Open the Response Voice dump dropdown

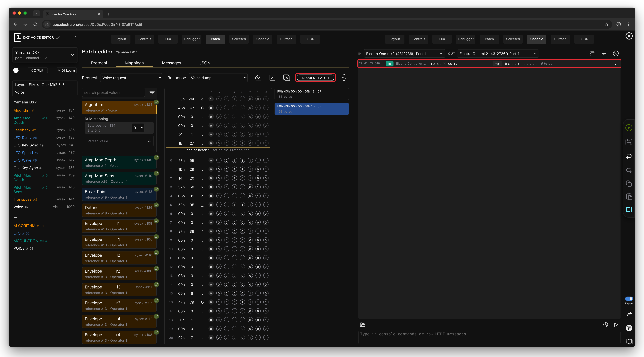click(x=218, y=78)
